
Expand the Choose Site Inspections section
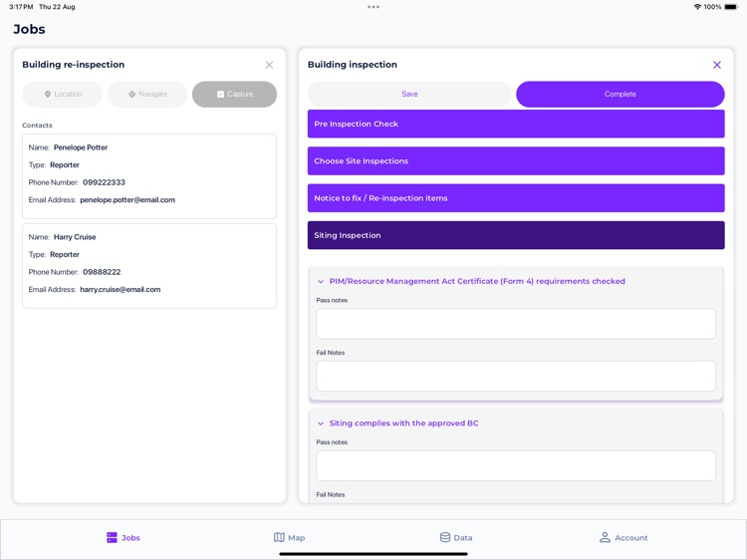516,161
